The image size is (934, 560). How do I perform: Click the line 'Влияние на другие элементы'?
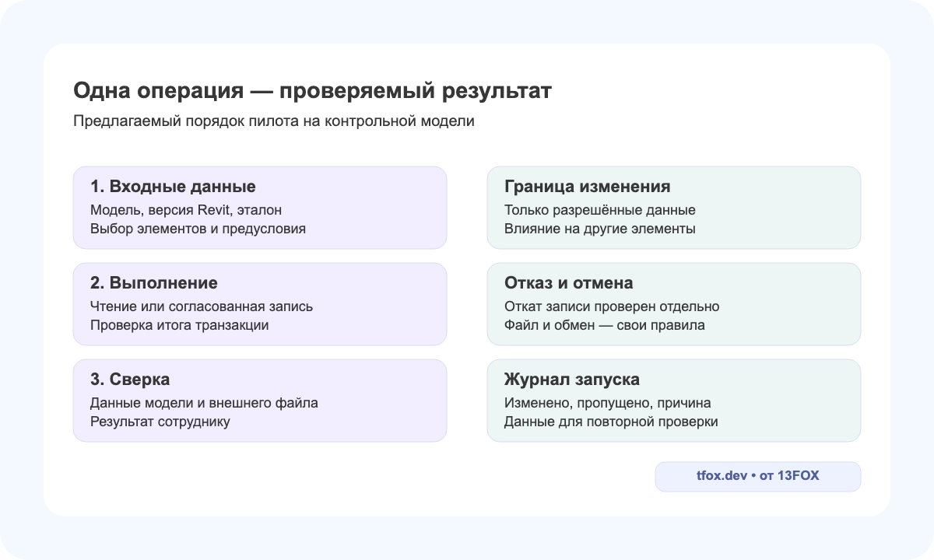[x=599, y=229]
